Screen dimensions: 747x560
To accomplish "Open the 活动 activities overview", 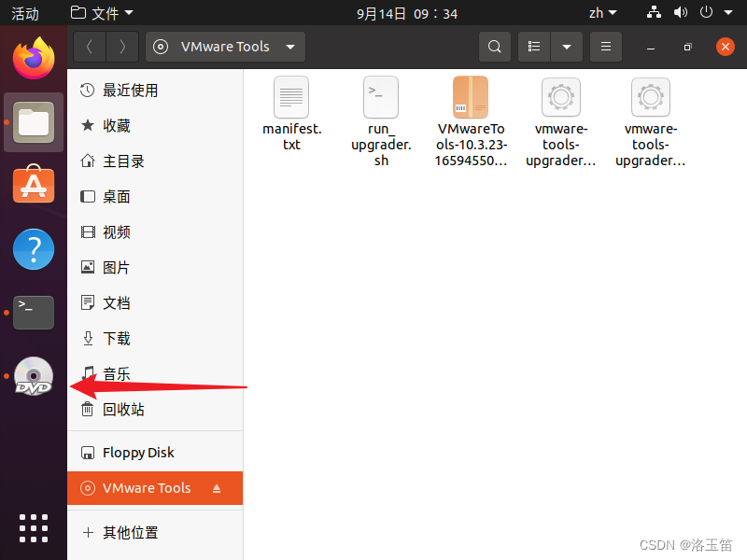I will coord(25,13).
